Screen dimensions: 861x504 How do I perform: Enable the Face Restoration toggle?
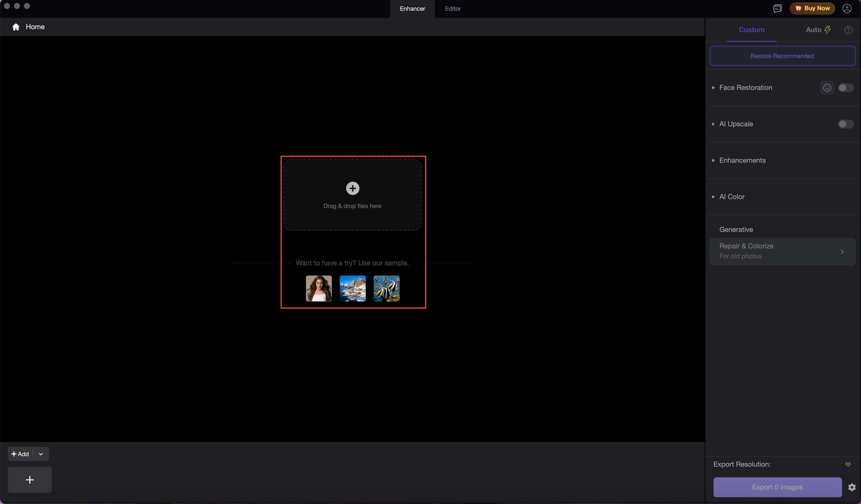(x=846, y=88)
